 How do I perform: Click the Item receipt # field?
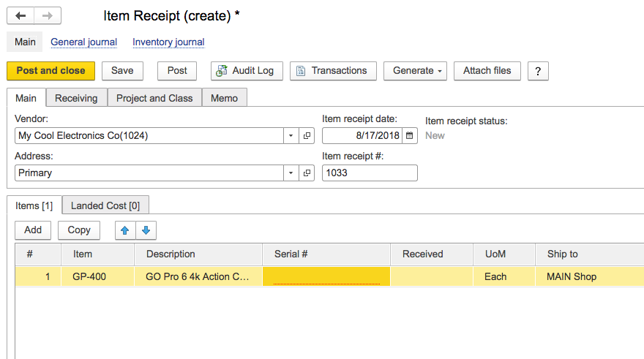click(370, 173)
